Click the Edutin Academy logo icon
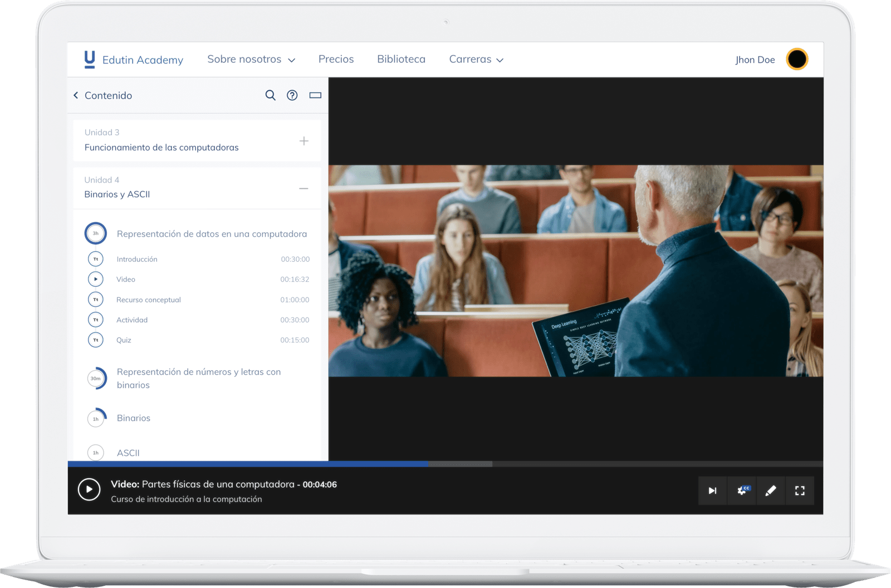This screenshot has width=891, height=588. tap(89, 60)
